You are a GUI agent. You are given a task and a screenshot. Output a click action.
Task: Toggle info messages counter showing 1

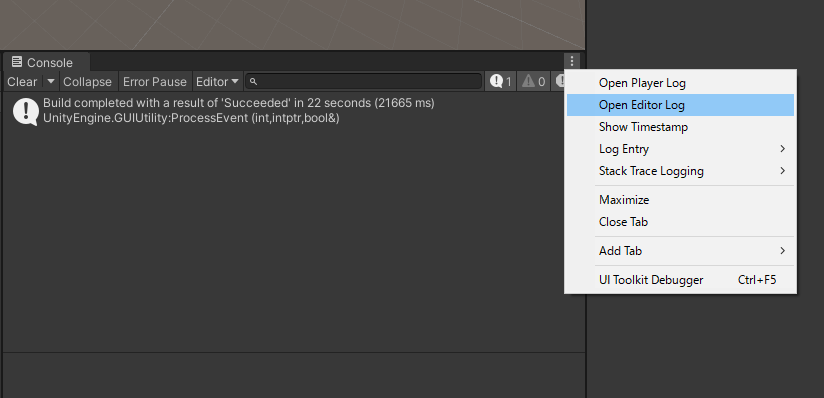500,81
